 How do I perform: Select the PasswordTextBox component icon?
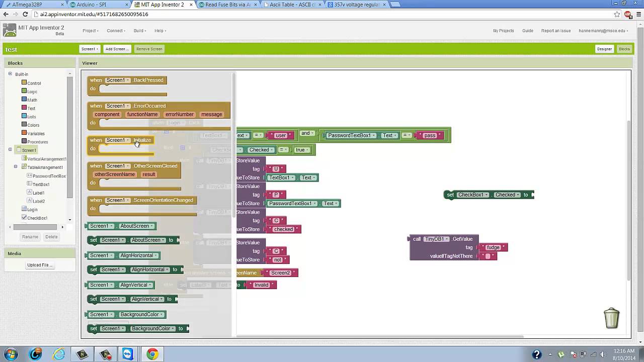(29, 175)
